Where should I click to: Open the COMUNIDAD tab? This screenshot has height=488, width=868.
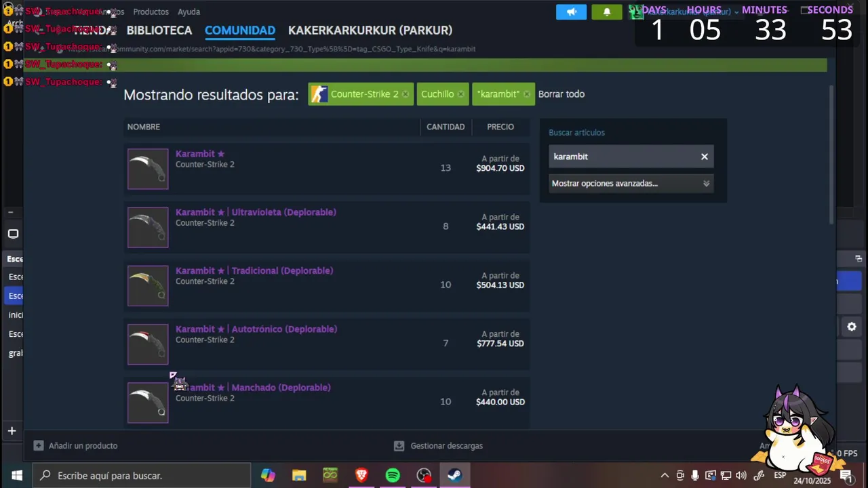[240, 30]
